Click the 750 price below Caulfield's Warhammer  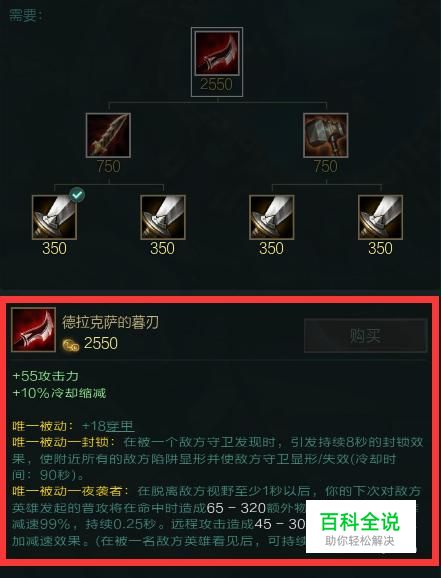click(325, 167)
